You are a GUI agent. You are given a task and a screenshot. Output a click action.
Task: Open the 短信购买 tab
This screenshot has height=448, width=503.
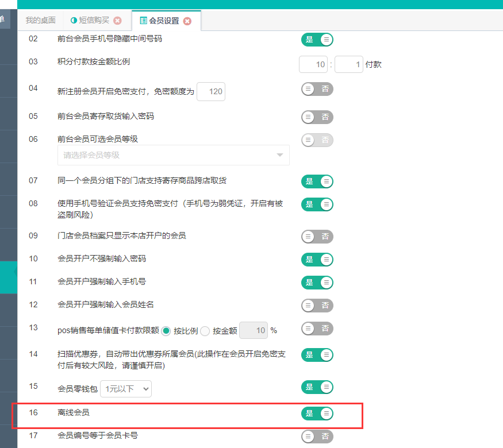(x=94, y=21)
